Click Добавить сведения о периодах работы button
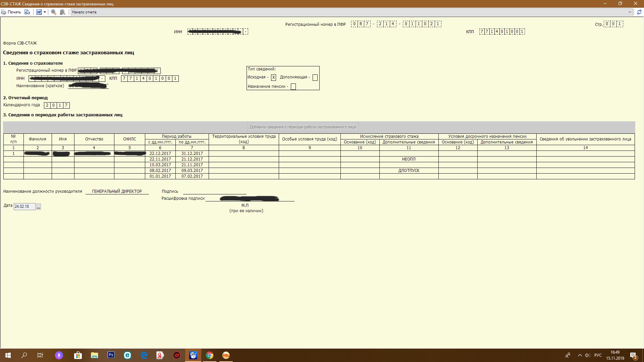 pyautogui.click(x=303, y=127)
